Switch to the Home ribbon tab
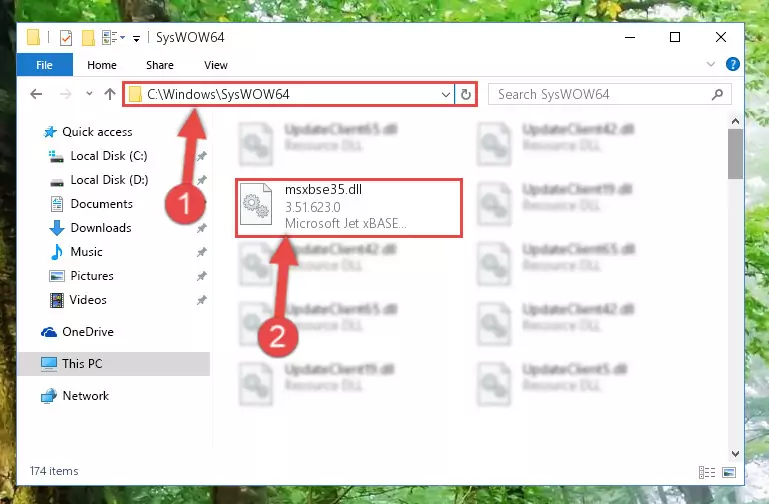The image size is (769, 504). pyautogui.click(x=102, y=65)
